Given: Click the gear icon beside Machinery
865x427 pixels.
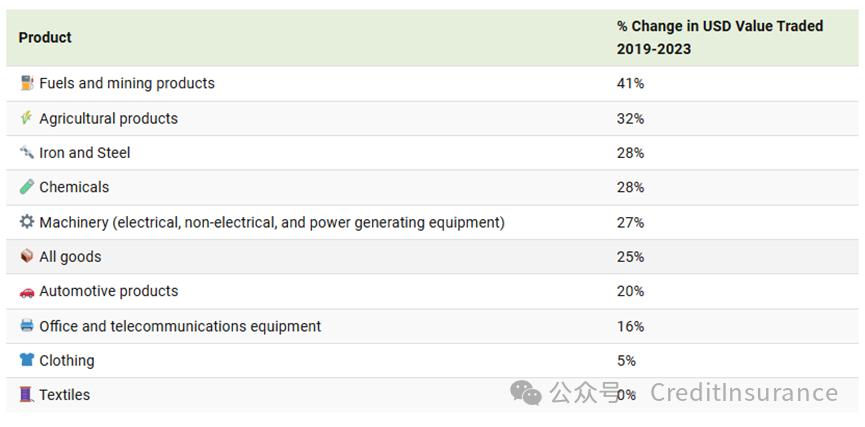Looking at the screenshot, I should click(26, 222).
